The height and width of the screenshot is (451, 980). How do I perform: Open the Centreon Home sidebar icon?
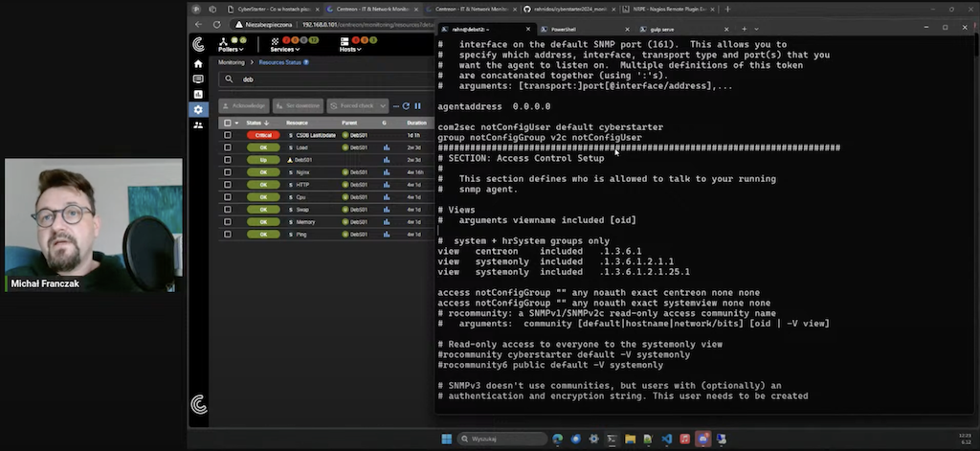[x=198, y=64]
